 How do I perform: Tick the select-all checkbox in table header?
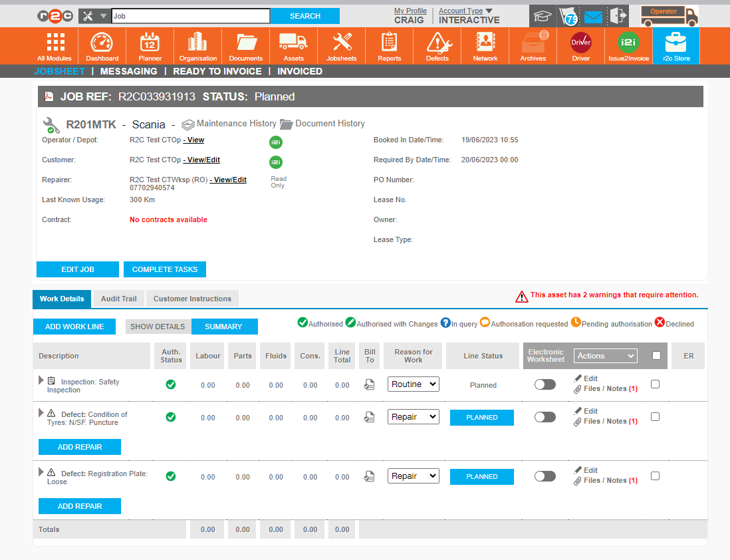tap(656, 356)
